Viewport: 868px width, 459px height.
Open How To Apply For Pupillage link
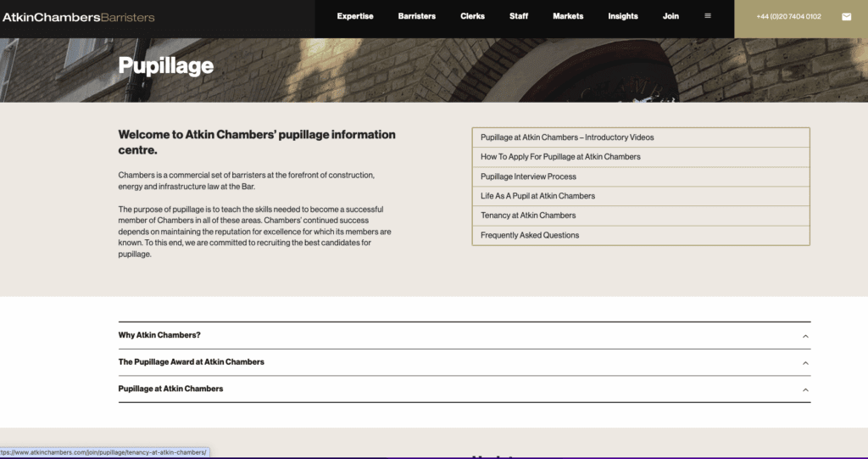point(560,157)
